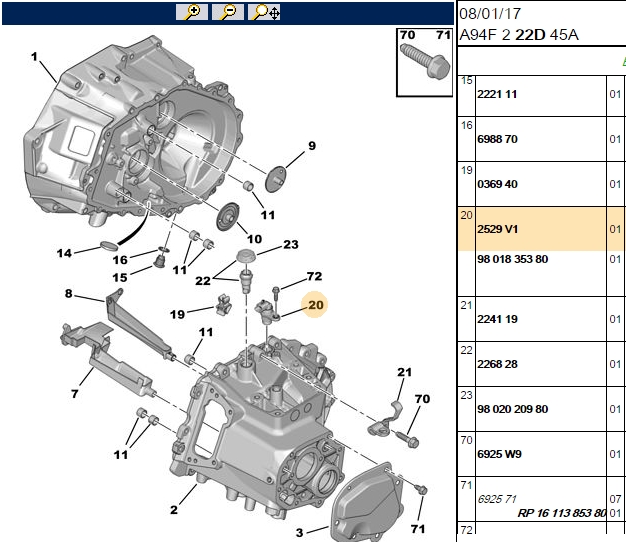The height and width of the screenshot is (542, 626).
Task: Select part number 6988 70
Action: [497, 139]
